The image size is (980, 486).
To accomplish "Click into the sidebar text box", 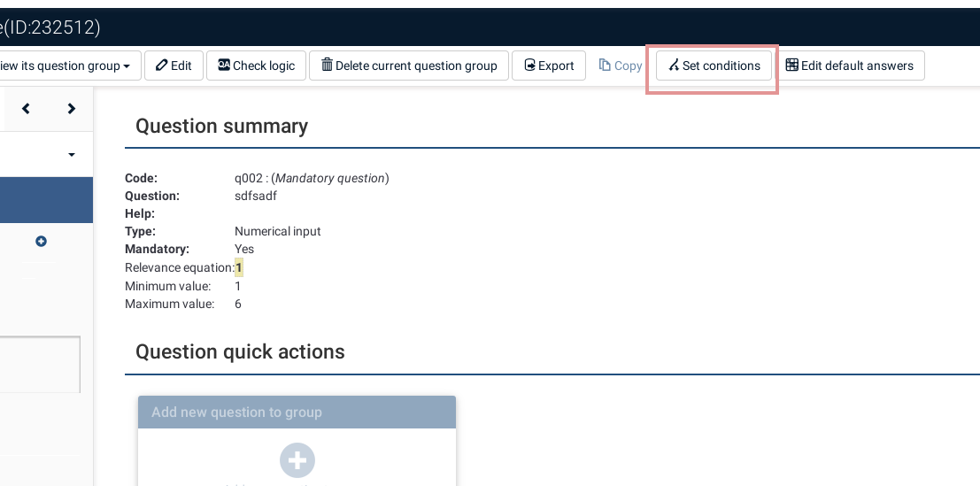I will tap(39, 364).
